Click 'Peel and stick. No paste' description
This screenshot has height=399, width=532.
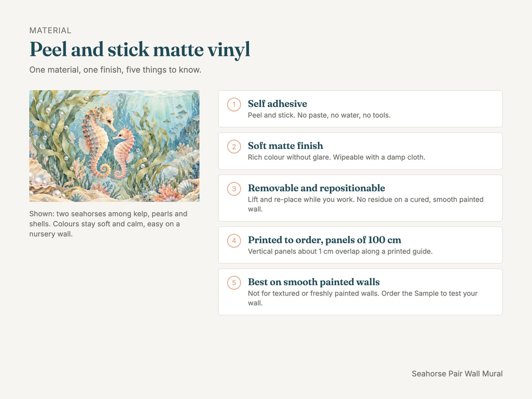click(x=319, y=115)
